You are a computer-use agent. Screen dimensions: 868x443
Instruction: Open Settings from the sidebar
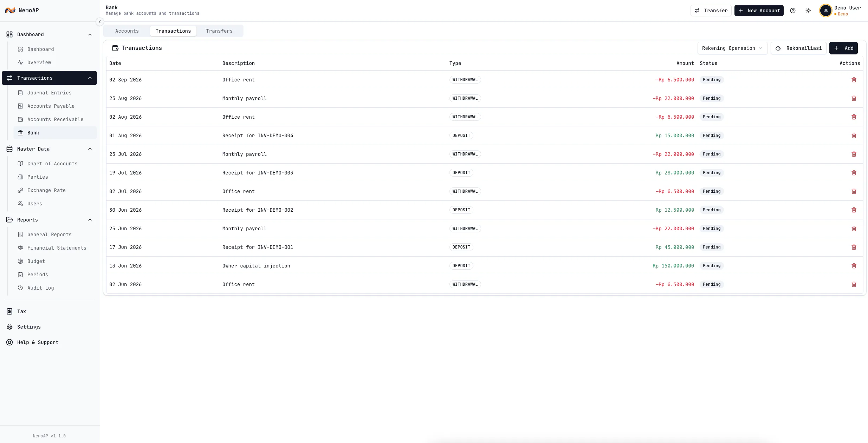point(49,327)
